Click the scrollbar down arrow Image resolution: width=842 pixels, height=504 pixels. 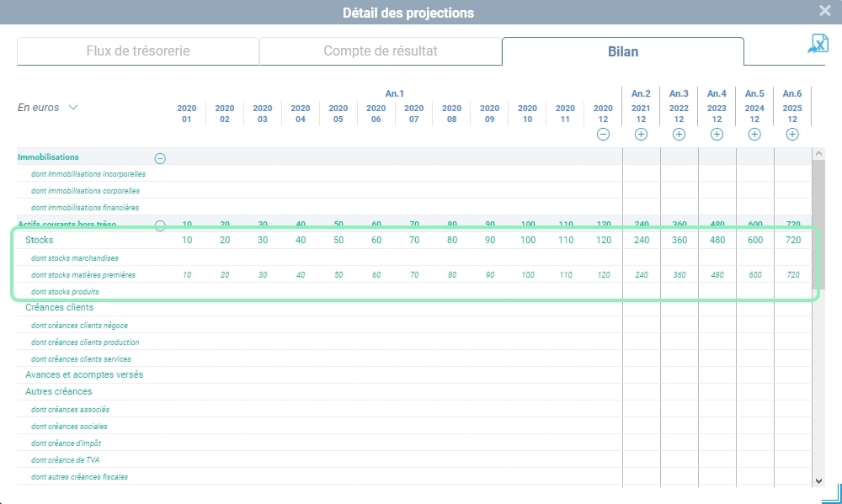pos(818,481)
